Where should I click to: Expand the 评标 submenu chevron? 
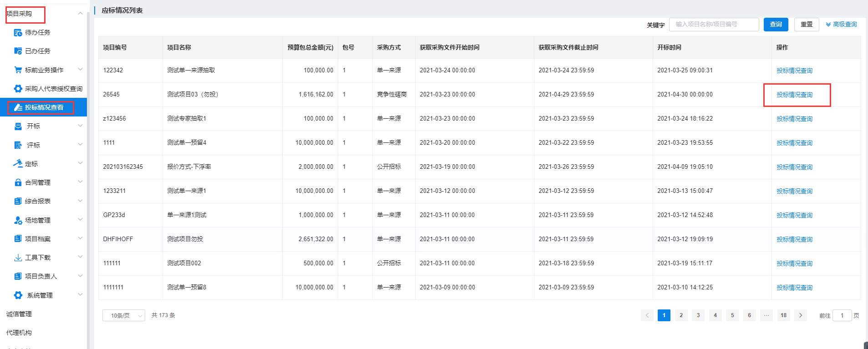[x=80, y=145]
